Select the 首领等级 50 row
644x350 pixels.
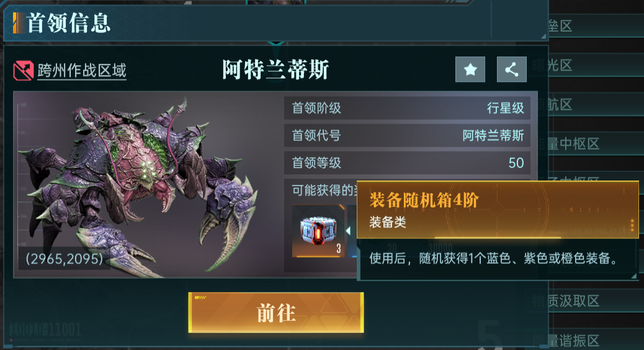tap(407, 163)
